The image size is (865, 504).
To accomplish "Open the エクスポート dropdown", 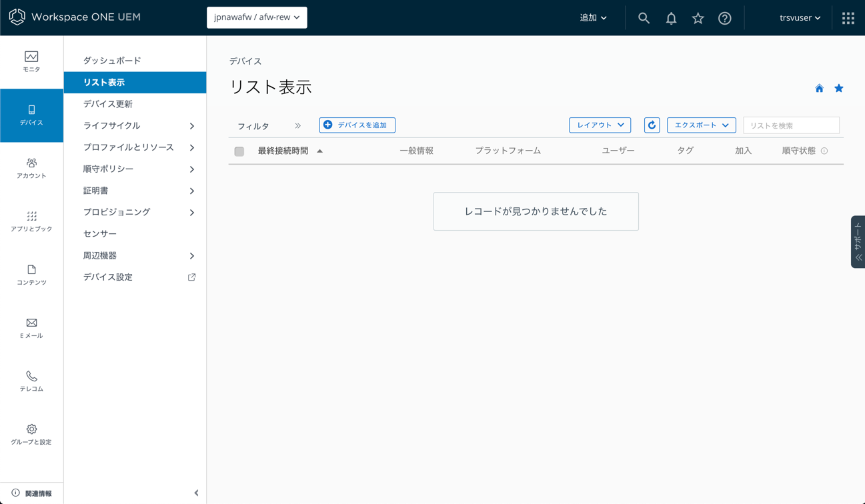I will 702,125.
